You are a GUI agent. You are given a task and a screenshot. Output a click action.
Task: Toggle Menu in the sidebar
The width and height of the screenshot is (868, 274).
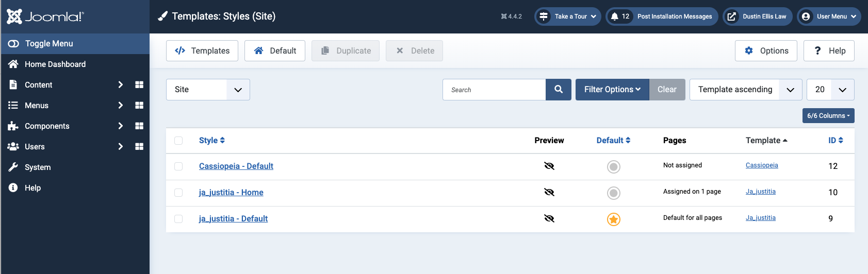click(x=75, y=44)
